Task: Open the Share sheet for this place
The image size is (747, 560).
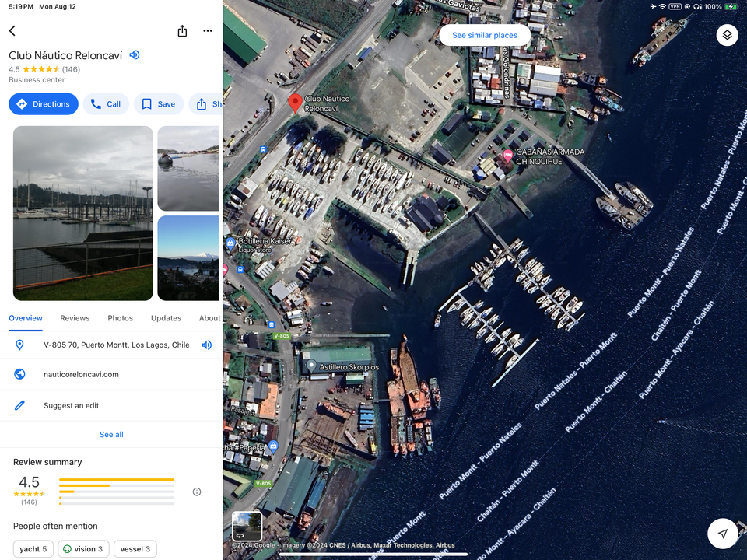Action: (x=182, y=31)
